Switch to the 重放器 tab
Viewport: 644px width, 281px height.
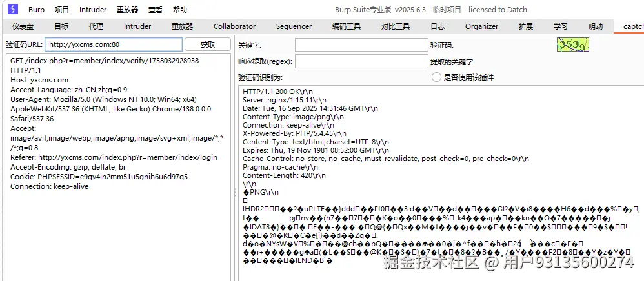click(x=183, y=26)
